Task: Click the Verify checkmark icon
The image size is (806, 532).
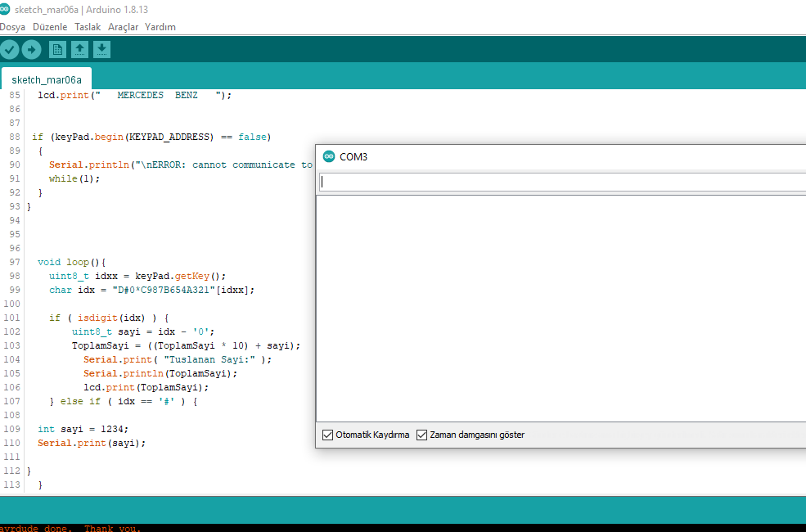Action: click(x=9, y=50)
